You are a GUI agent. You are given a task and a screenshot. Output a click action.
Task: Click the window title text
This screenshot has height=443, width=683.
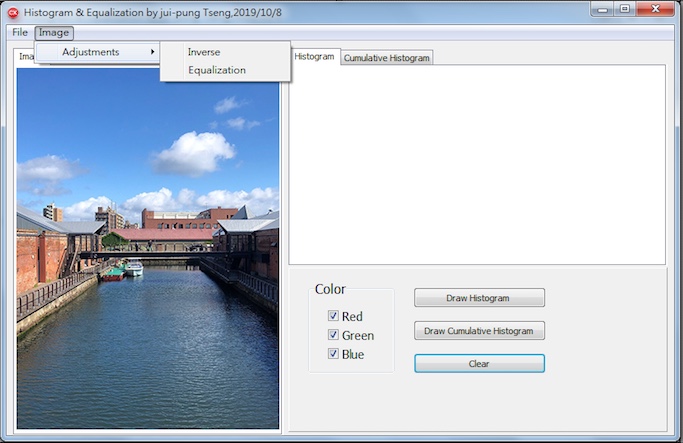152,13
